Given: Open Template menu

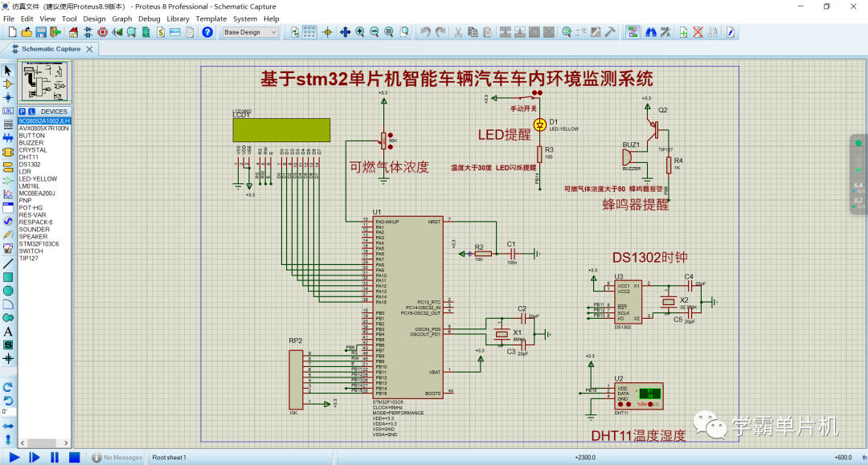Looking at the screenshot, I should [211, 18].
